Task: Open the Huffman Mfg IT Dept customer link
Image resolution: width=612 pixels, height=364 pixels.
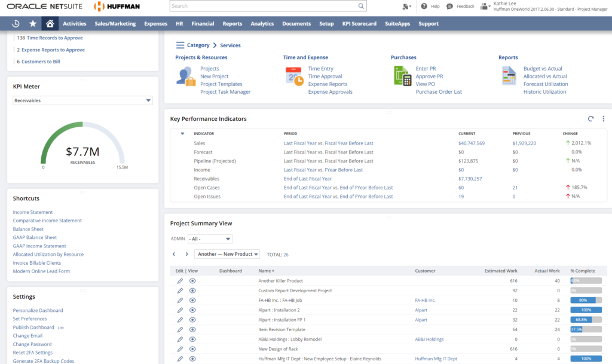Action: tap(436, 359)
